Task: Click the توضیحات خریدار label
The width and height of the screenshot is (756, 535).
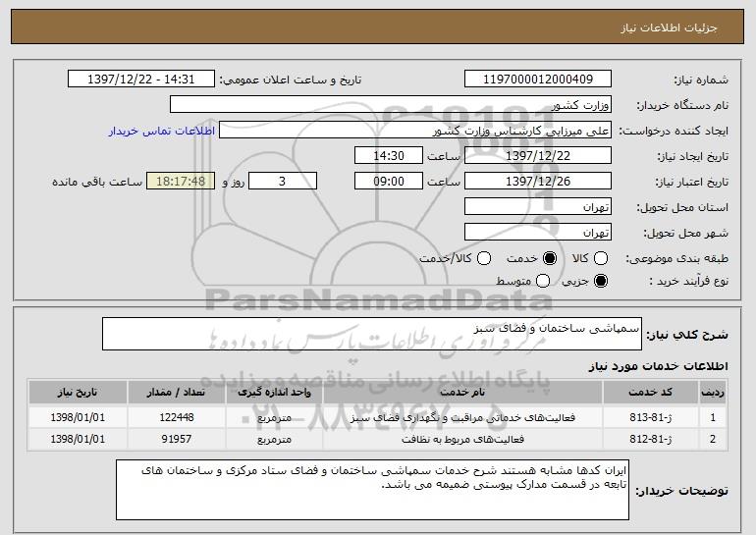Action: 681,491
